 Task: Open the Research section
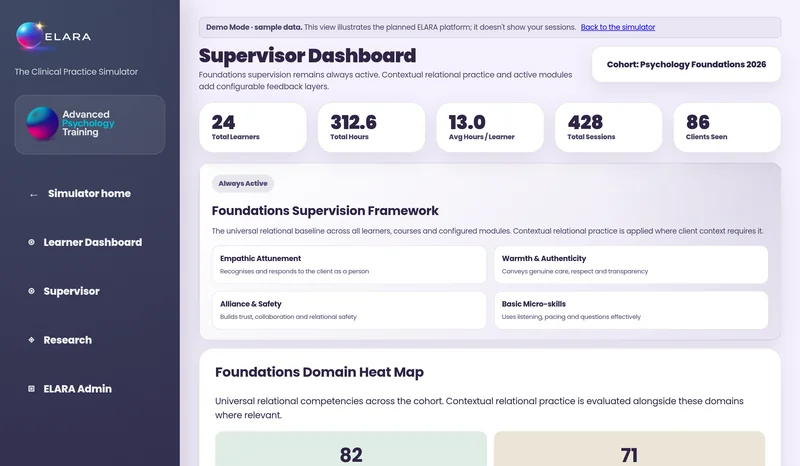click(67, 340)
